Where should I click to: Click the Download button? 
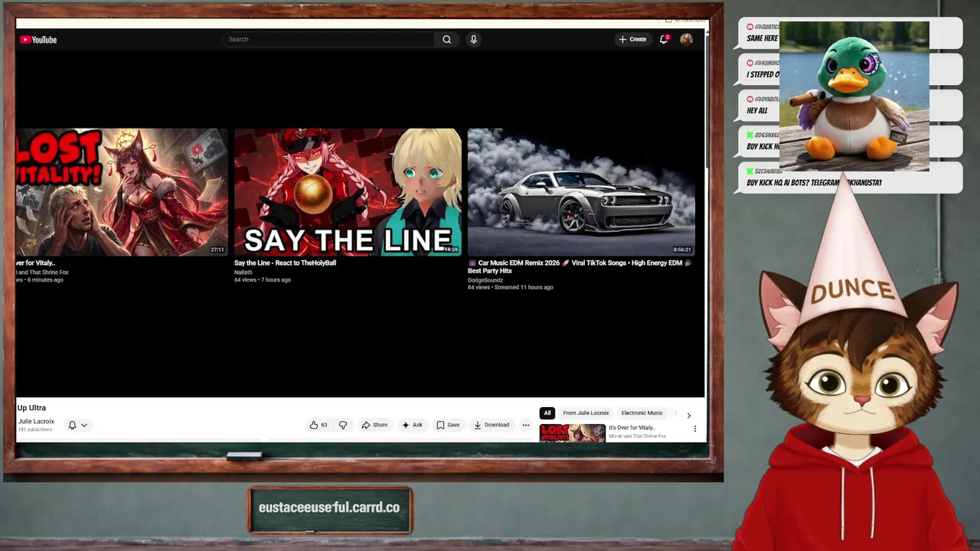(x=491, y=425)
